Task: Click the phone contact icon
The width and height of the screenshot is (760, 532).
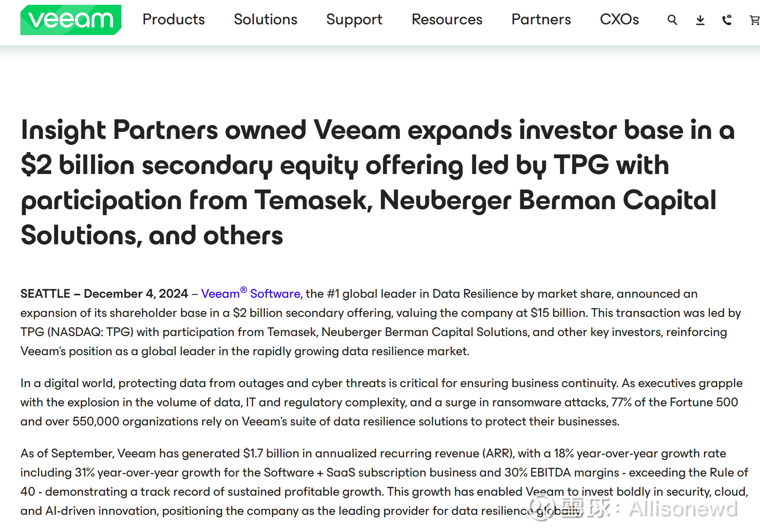Action: (x=727, y=20)
